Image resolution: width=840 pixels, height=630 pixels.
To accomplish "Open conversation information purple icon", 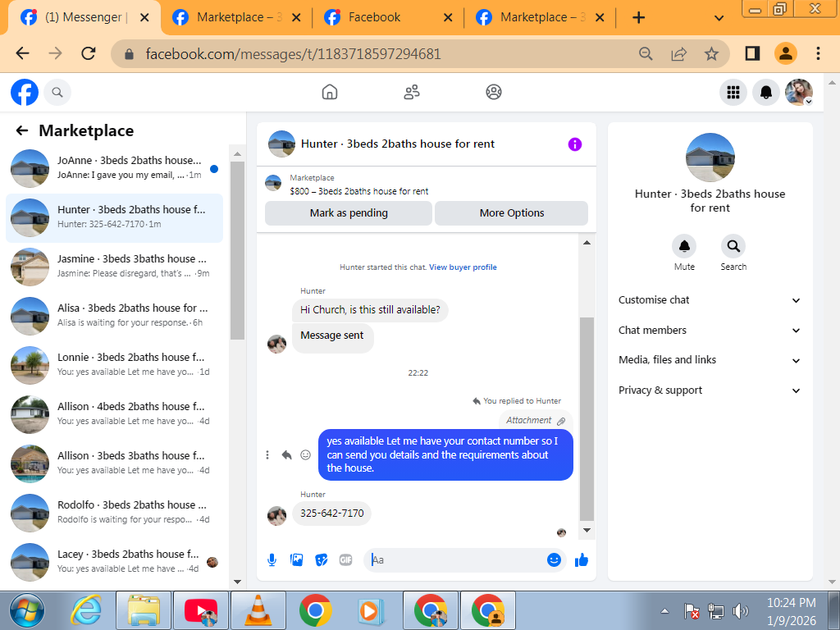I will pos(574,144).
